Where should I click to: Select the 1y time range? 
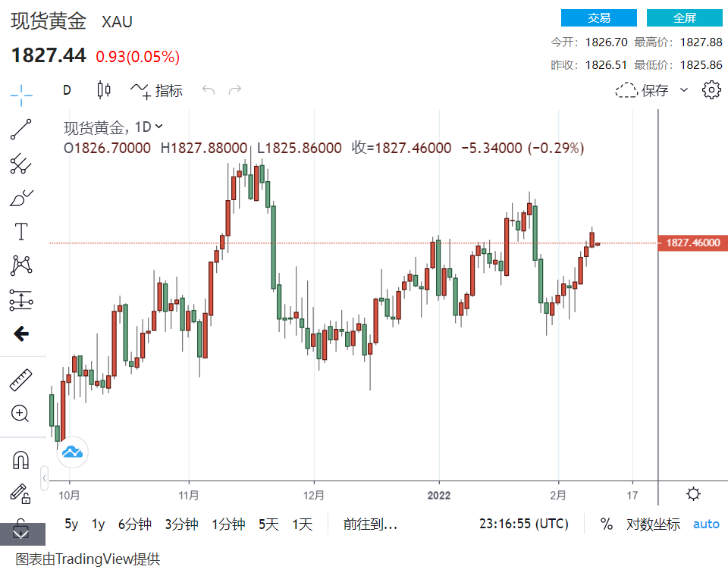pos(98,524)
